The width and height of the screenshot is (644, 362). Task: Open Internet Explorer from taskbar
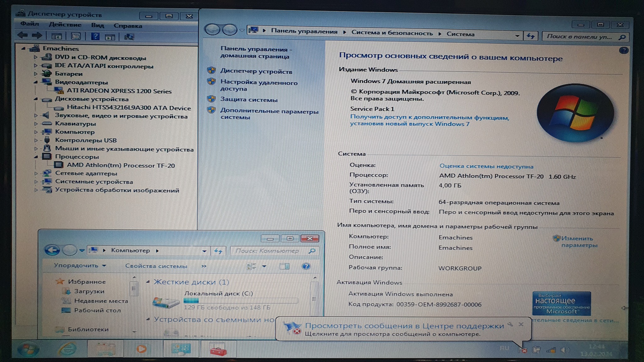tap(68, 349)
